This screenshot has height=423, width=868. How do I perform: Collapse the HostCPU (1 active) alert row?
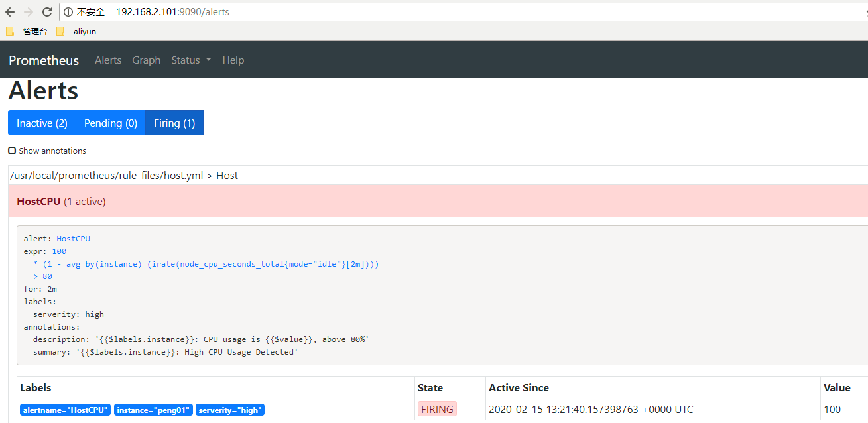click(438, 201)
